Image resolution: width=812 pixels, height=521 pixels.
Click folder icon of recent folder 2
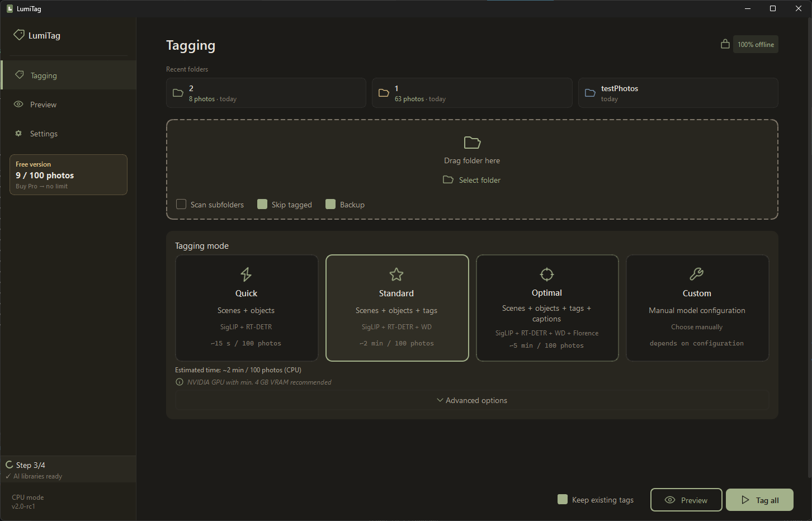coord(178,93)
